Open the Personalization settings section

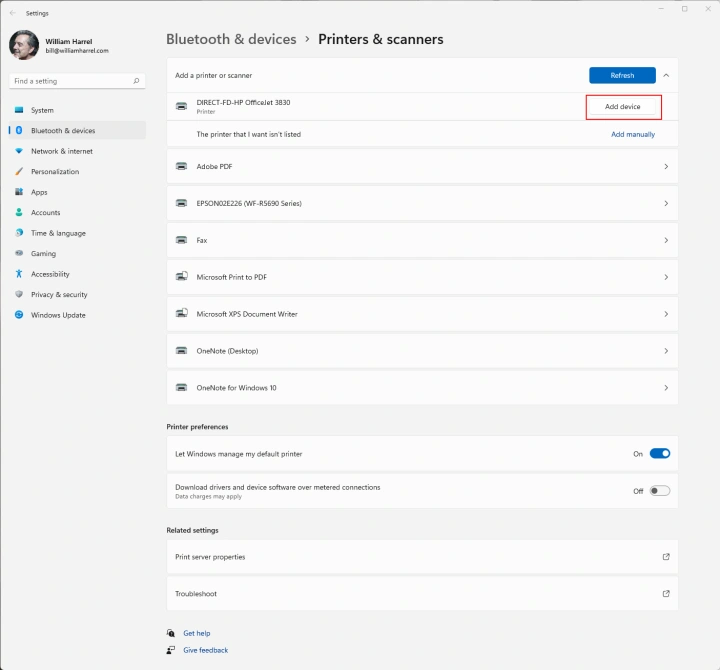click(x=54, y=172)
